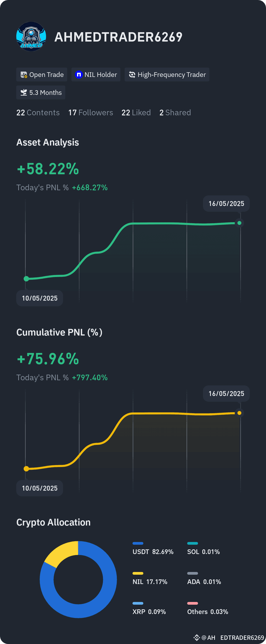
Task: Open the 22 Liked tab
Action: tap(136, 113)
